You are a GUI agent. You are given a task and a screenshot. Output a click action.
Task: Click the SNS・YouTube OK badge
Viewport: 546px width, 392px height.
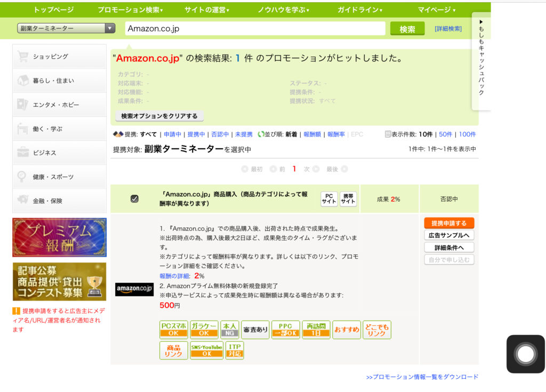[206, 350]
